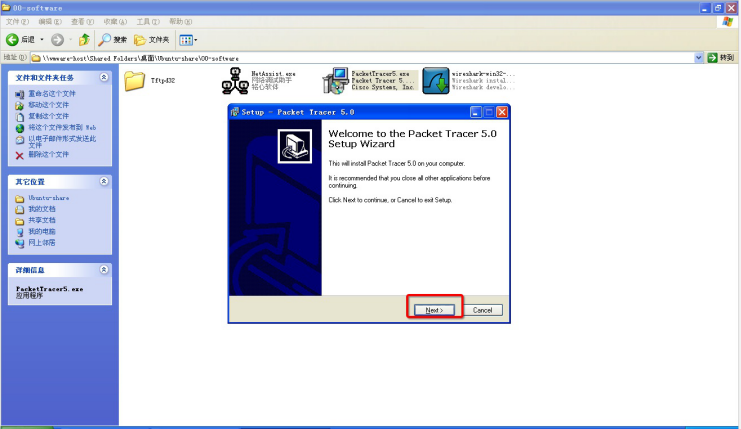The height and width of the screenshot is (429, 741).
Task: Click the rename file icon in task panel
Action: tap(19, 94)
